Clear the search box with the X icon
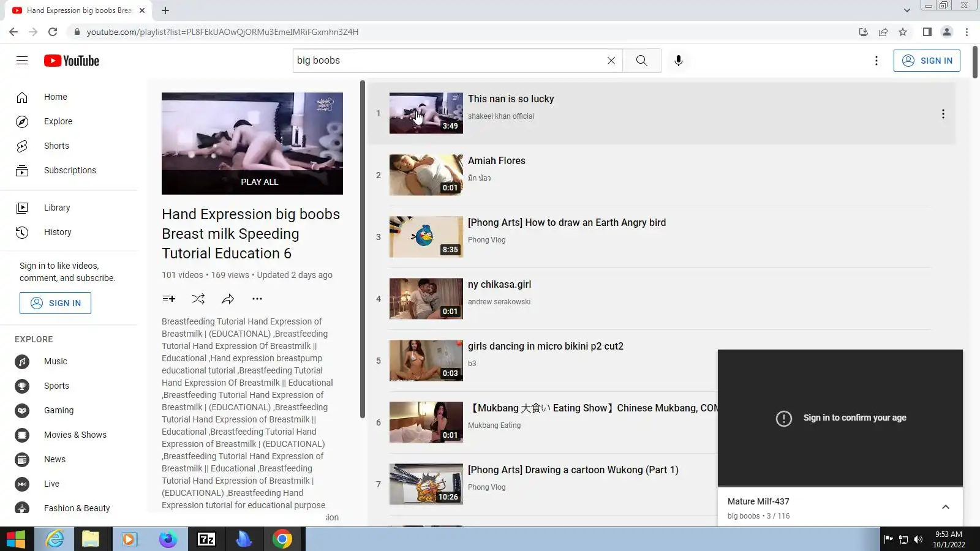The width and height of the screenshot is (980, 551). [611, 61]
